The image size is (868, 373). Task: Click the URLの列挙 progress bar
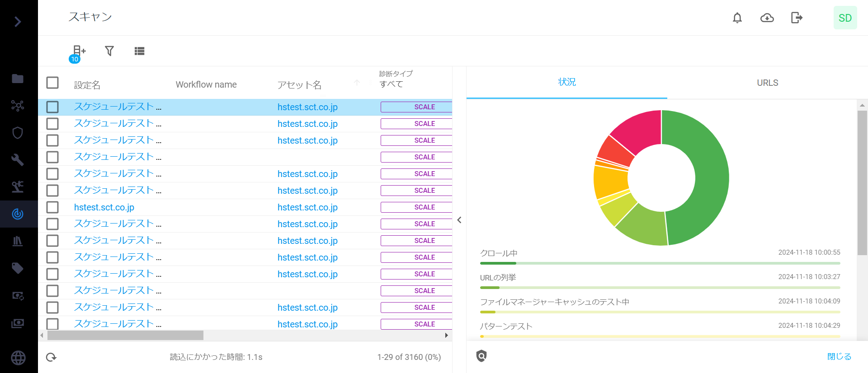[660, 288]
